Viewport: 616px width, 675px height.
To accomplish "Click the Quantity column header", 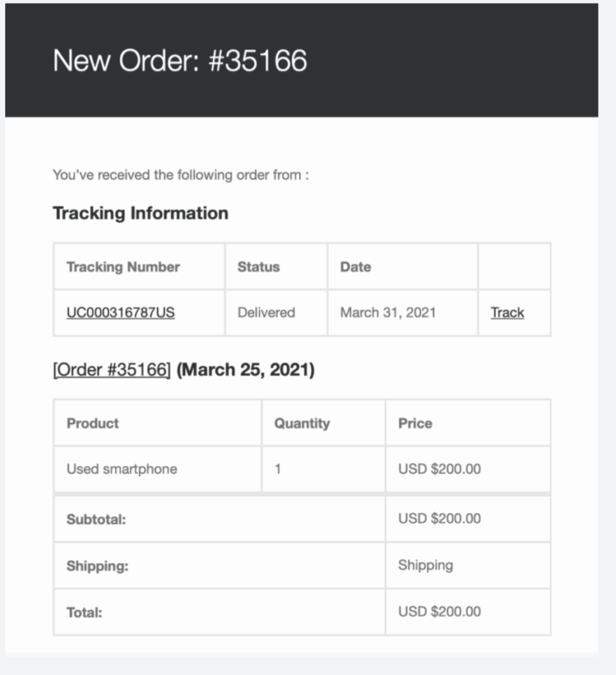I will coord(302,423).
